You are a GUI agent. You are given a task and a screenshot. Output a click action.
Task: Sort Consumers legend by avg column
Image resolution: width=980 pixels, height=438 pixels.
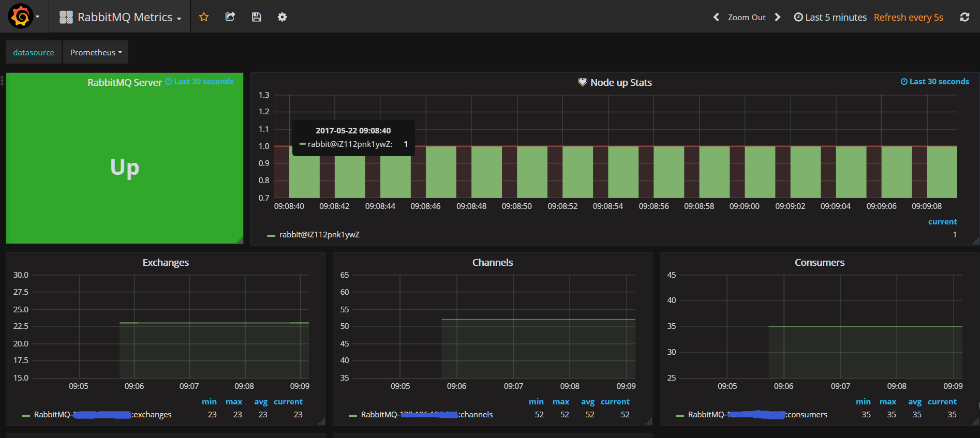tap(915, 402)
